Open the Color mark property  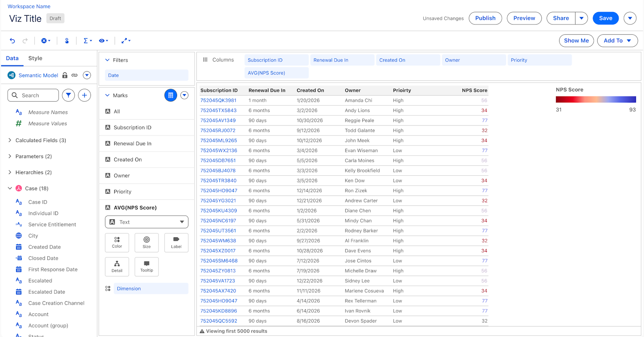[117, 242]
